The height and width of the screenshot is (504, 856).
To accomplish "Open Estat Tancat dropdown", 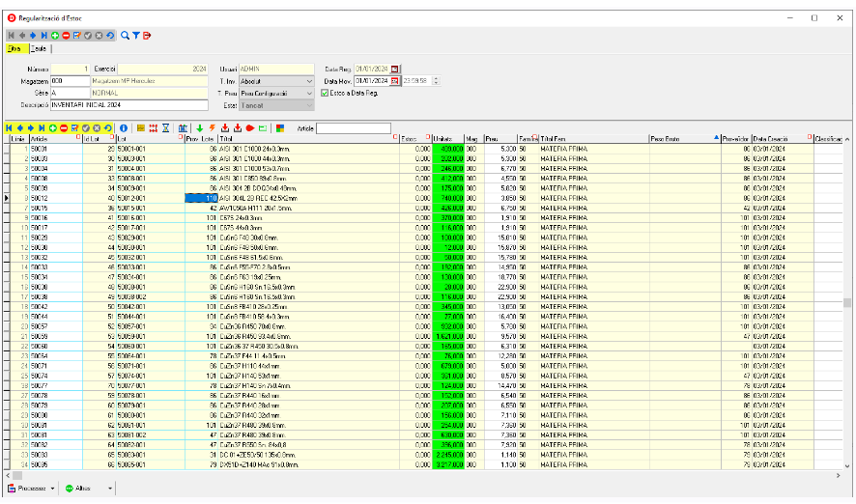I will click(309, 105).
